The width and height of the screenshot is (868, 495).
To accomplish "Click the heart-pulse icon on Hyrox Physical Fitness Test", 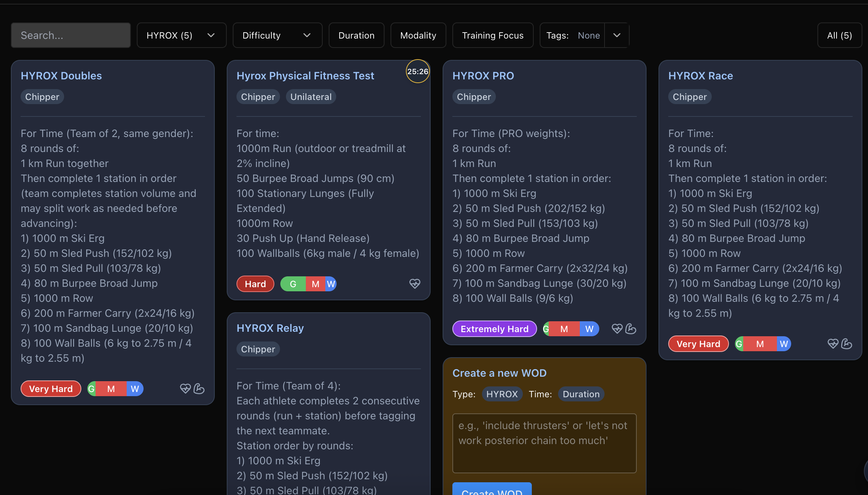I will point(415,283).
